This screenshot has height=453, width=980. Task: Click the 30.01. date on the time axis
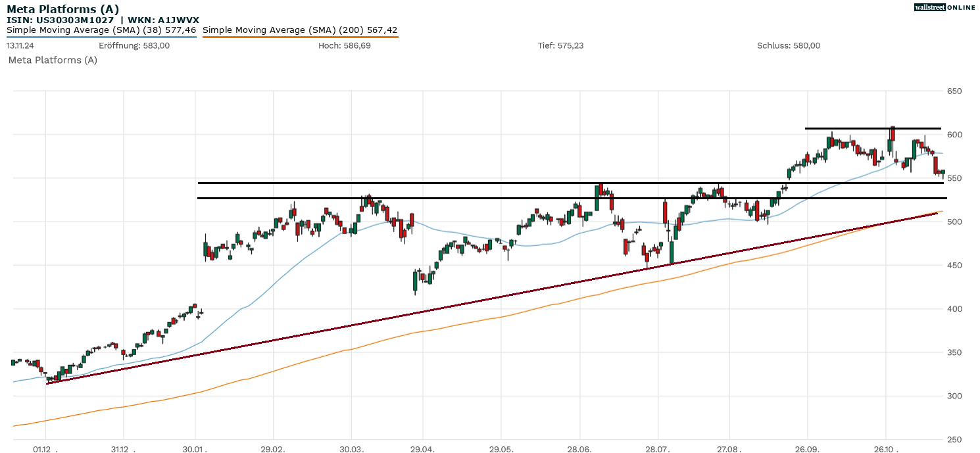195,450
